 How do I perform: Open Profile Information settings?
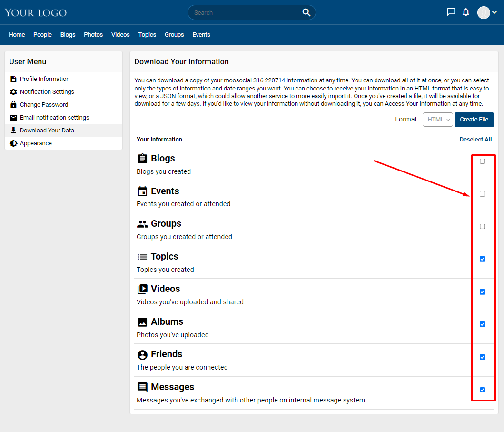click(x=64, y=79)
